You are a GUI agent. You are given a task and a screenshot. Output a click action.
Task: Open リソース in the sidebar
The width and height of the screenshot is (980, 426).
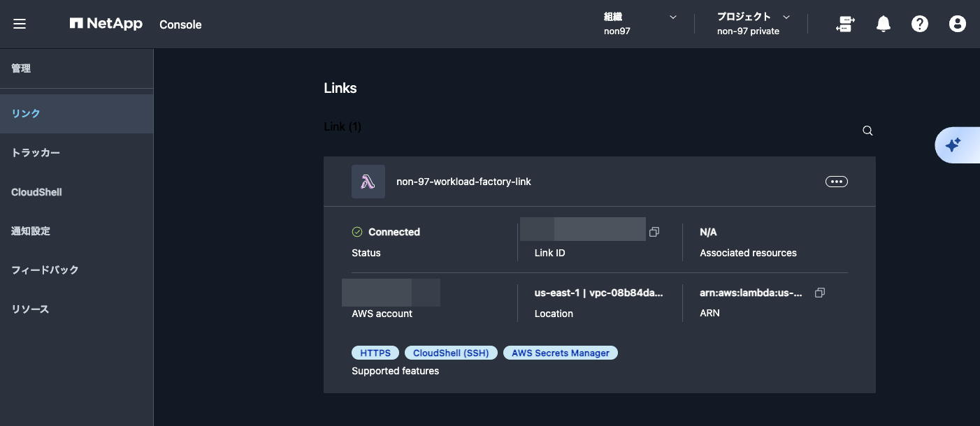(x=77, y=309)
